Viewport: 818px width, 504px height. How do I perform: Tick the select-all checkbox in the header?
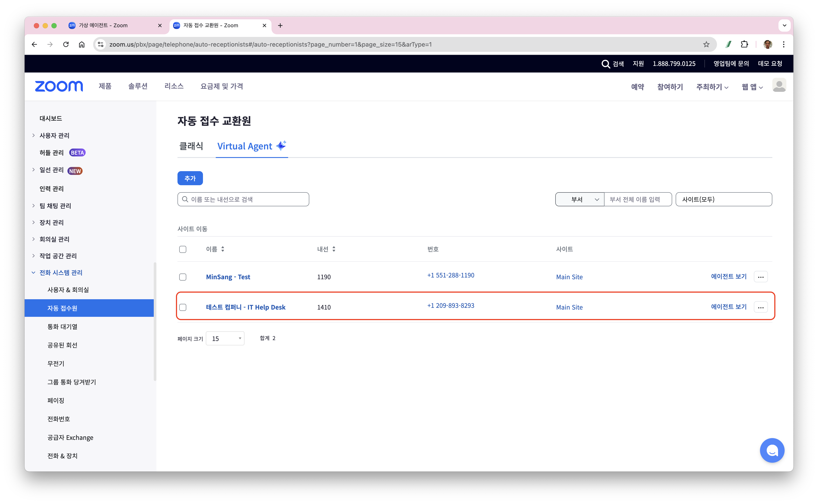183,249
